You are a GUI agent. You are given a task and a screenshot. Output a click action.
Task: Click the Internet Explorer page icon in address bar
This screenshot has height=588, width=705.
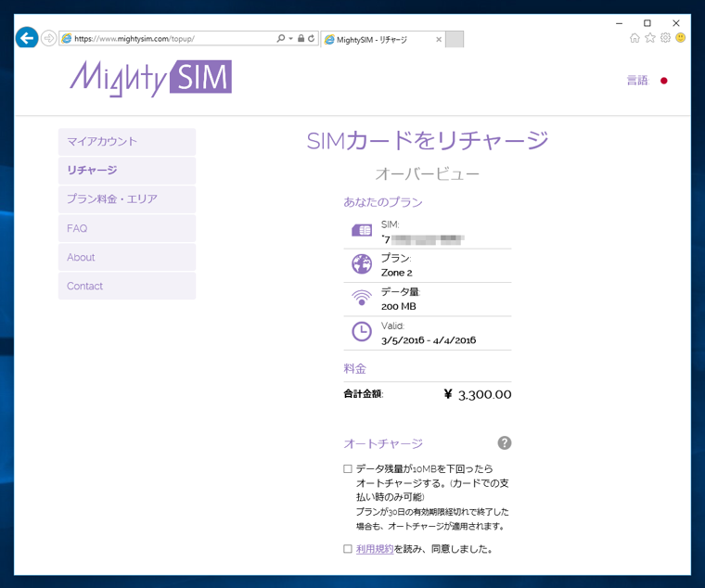[67, 38]
